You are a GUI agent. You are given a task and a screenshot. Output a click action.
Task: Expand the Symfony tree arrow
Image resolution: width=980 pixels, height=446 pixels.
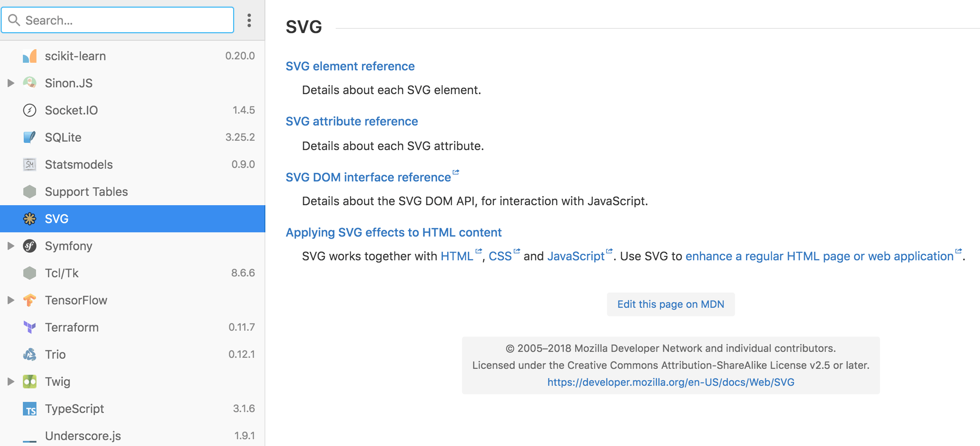[11, 246]
